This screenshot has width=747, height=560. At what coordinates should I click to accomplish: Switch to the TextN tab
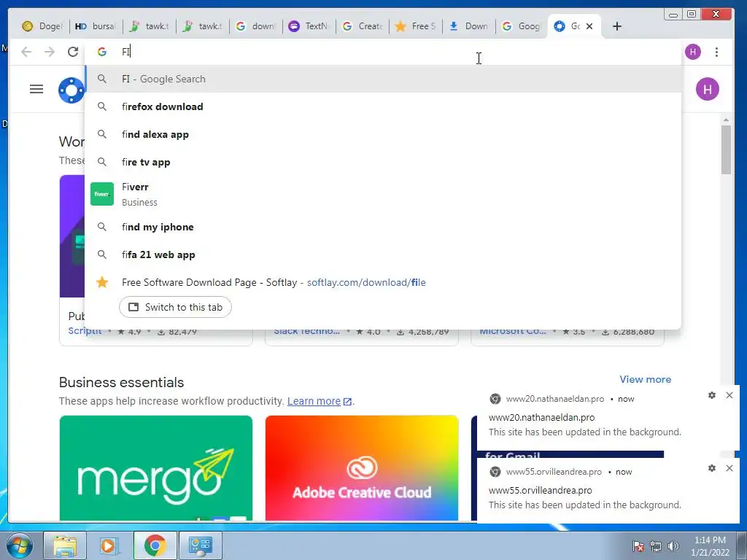click(x=309, y=26)
